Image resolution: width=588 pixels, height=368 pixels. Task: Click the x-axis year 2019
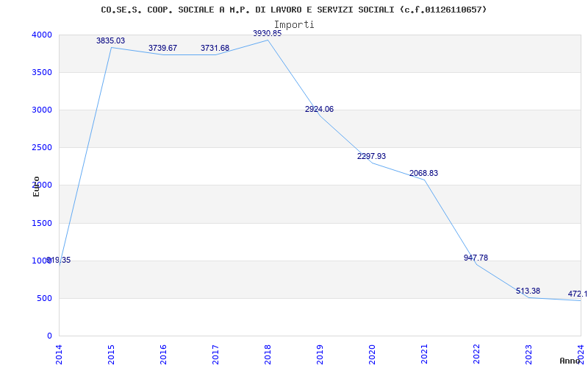[x=320, y=355]
